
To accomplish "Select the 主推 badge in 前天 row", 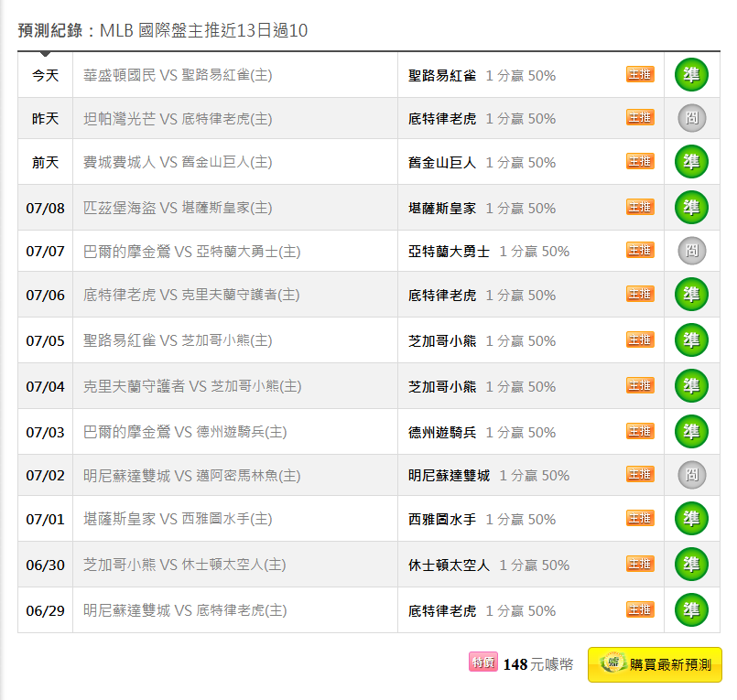I will (x=640, y=161).
